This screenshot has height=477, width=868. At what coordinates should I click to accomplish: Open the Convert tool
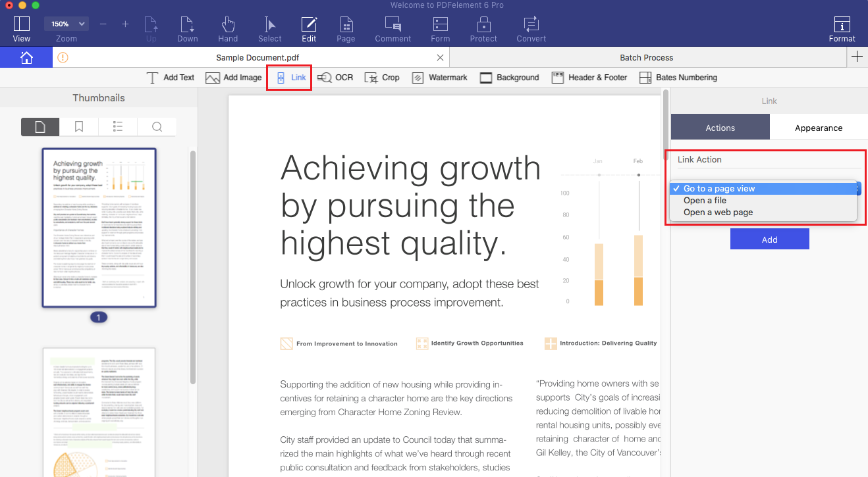click(x=531, y=29)
